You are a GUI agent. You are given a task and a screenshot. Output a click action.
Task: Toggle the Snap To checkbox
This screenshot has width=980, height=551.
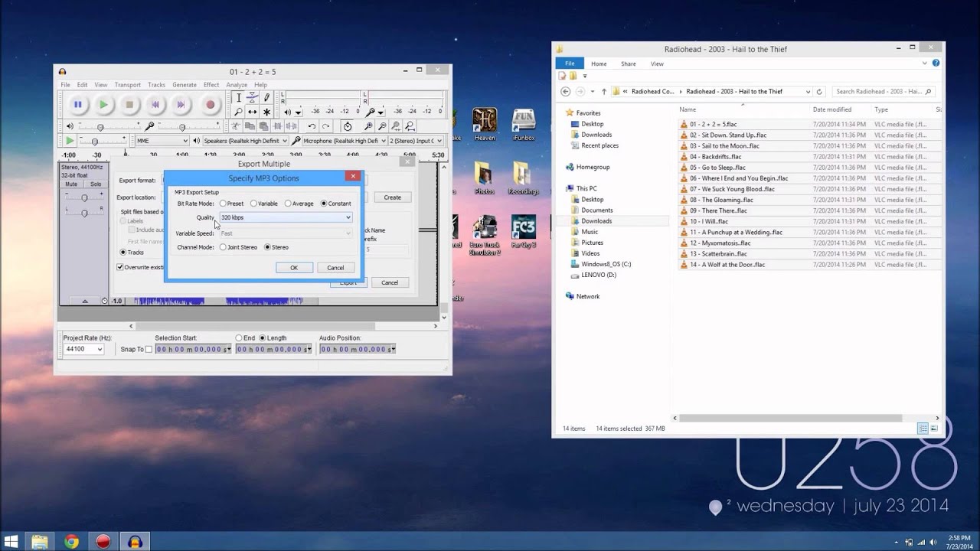coord(149,349)
